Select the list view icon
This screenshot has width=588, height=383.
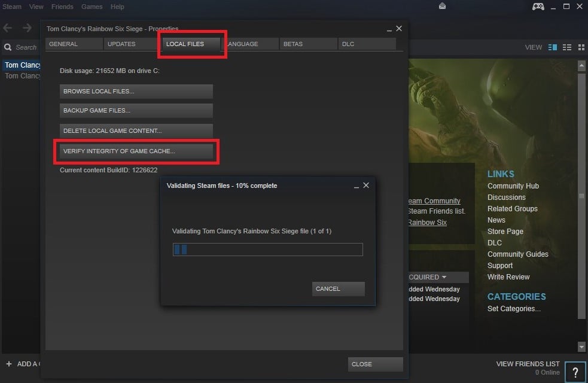click(x=567, y=47)
